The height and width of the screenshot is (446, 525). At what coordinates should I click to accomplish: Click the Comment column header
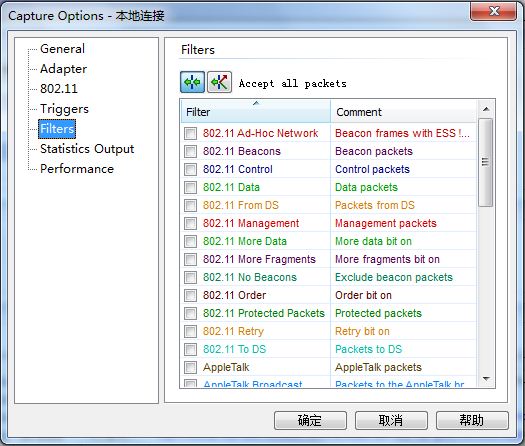pos(403,112)
